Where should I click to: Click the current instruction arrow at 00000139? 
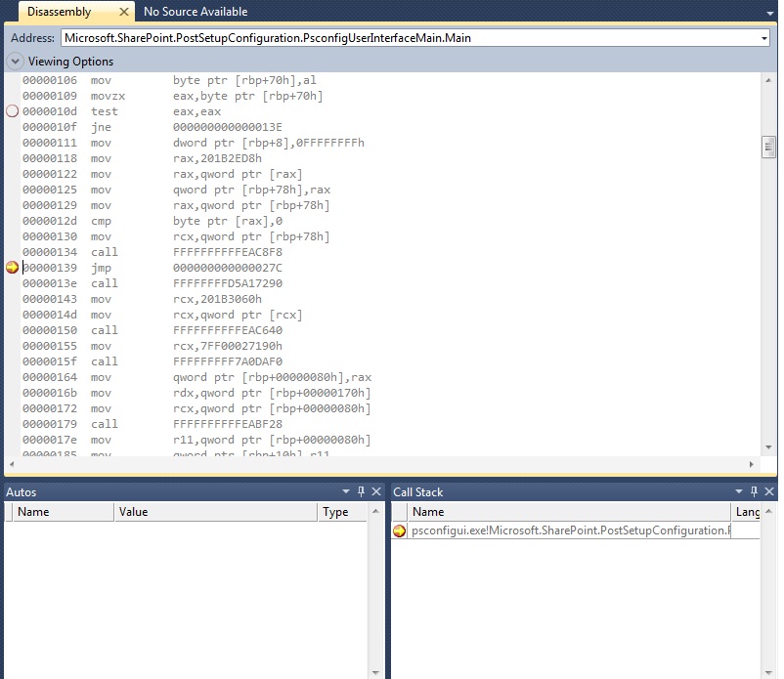point(12,268)
